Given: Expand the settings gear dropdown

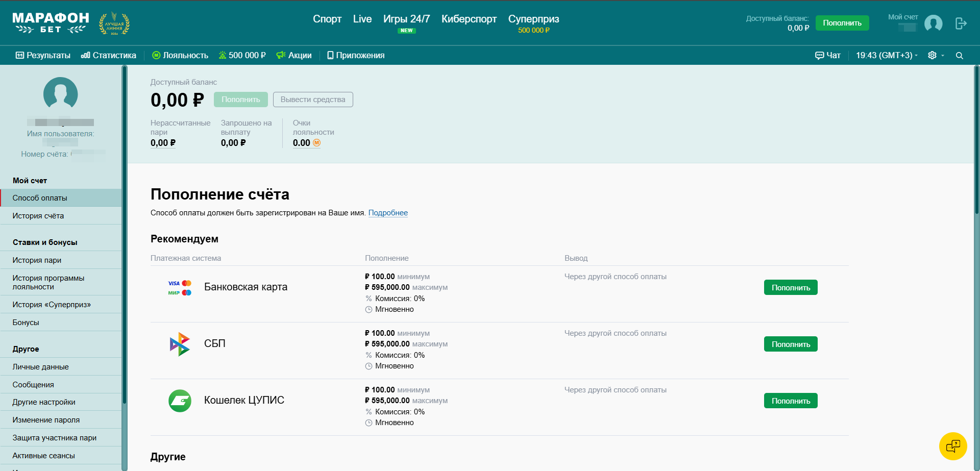Looking at the screenshot, I should coord(936,56).
